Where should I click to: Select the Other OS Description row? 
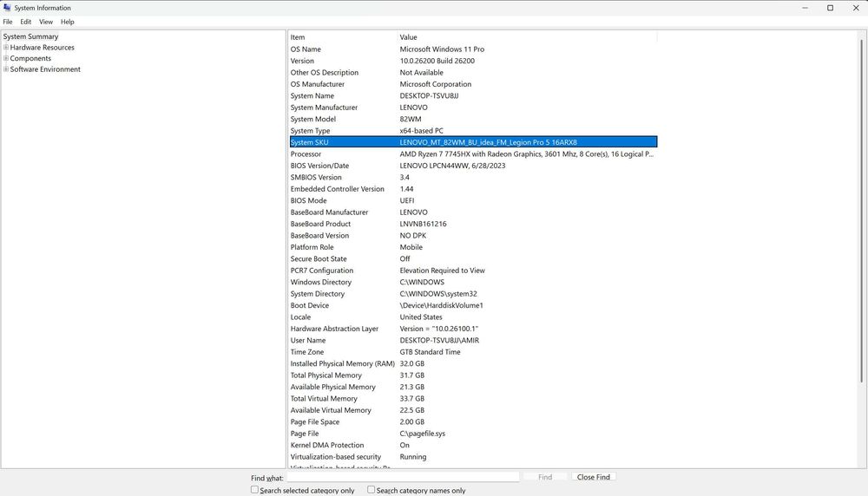(x=473, y=73)
